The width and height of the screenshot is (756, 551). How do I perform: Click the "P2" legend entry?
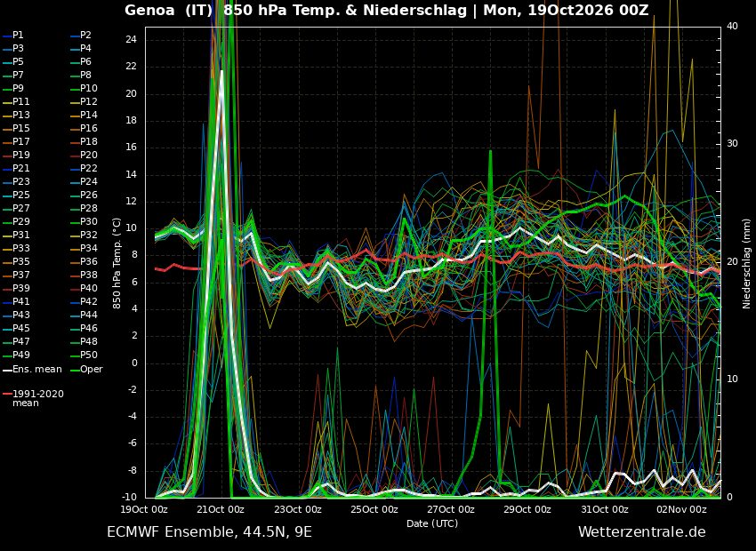(x=81, y=36)
